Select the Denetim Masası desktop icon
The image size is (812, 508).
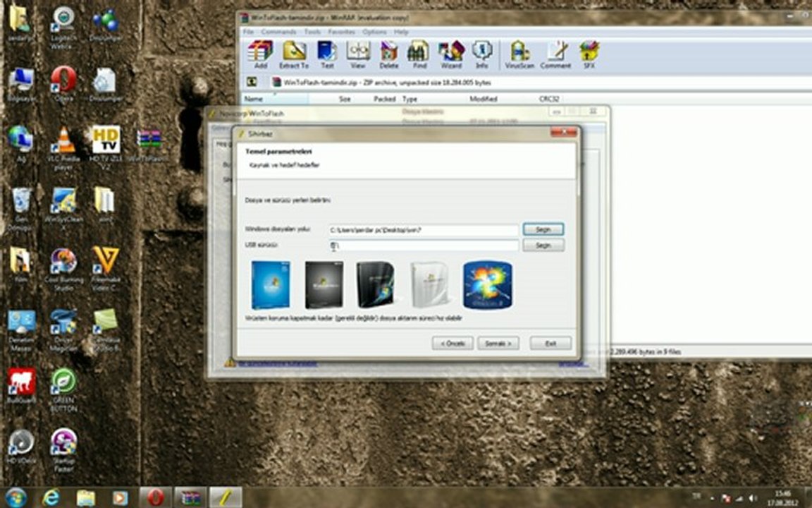point(21,330)
